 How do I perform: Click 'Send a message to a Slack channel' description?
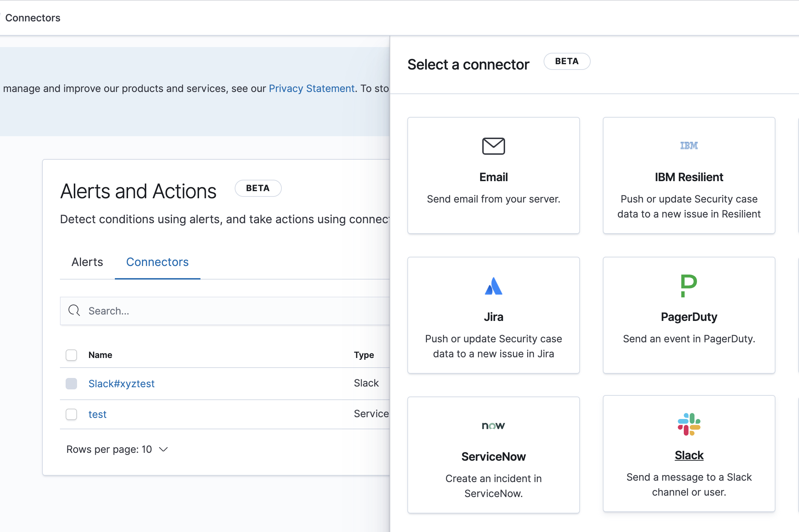(689, 484)
